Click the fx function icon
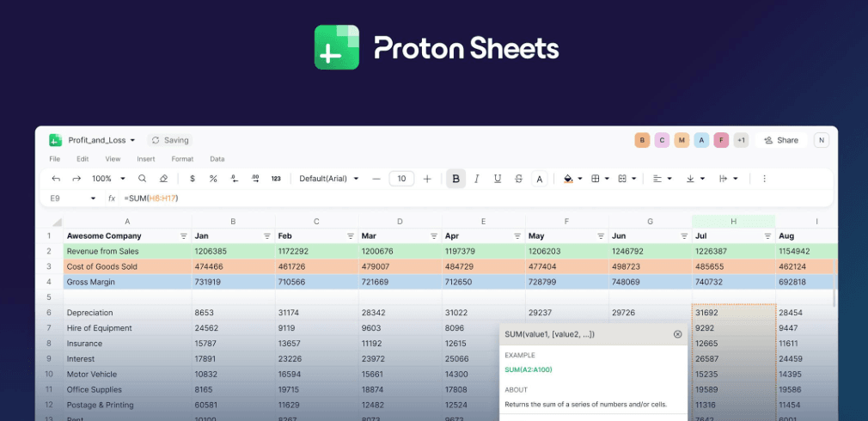This screenshot has height=421, width=868. (111, 198)
